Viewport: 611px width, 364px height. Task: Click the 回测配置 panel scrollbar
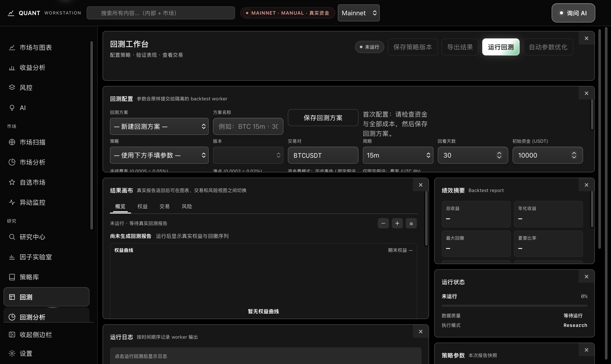[x=592, y=115]
